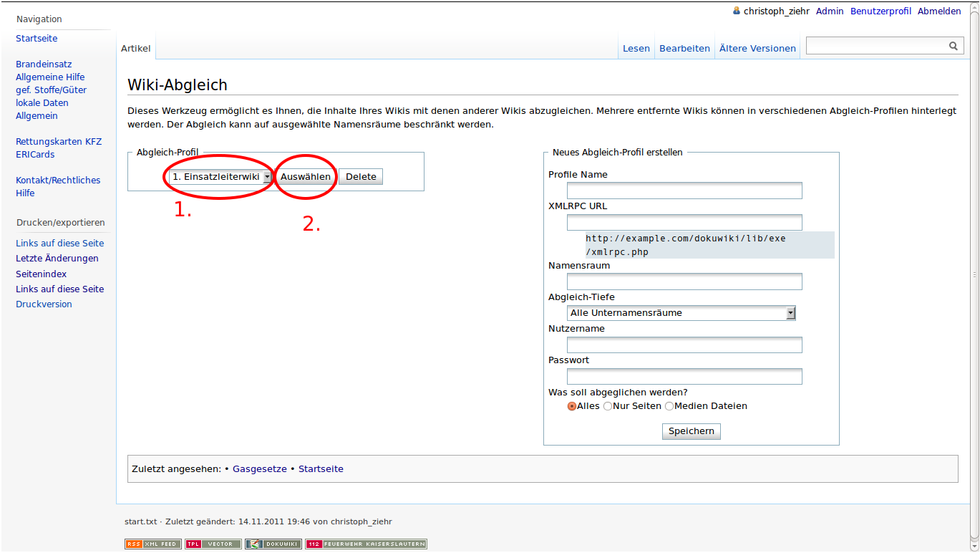
Task: Click the DokuWiki footer badge
Action: click(273, 544)
